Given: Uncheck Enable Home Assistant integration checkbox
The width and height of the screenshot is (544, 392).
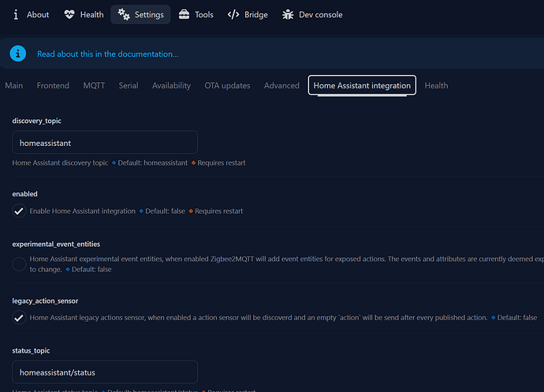Looking at the screenshot, I should point(19,211).
